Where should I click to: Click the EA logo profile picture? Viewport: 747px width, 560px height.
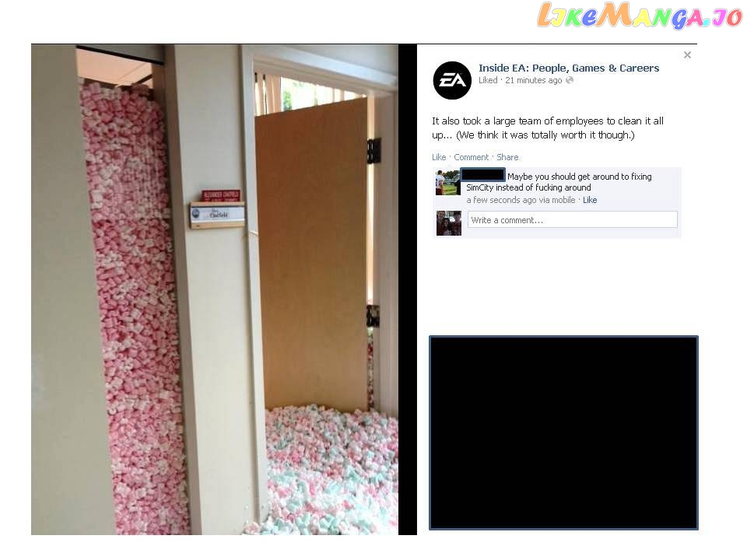[452, 80]
